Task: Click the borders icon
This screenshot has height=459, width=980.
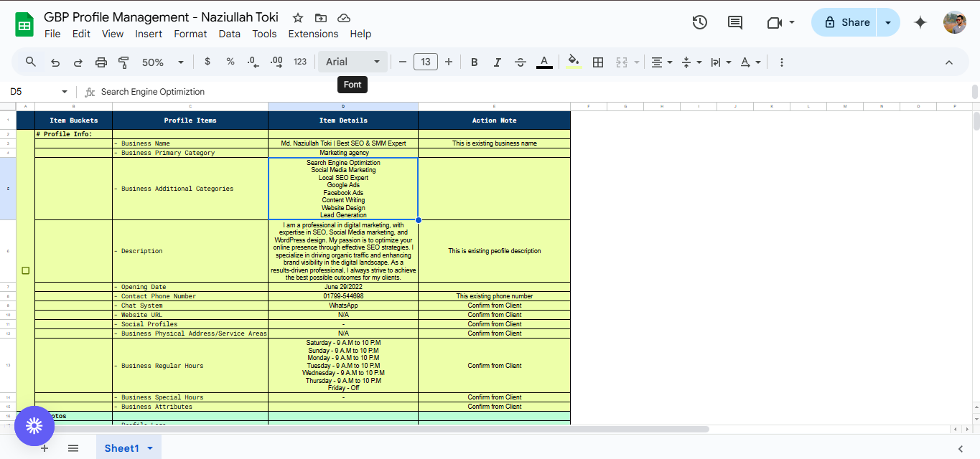Action: point(597,62)
